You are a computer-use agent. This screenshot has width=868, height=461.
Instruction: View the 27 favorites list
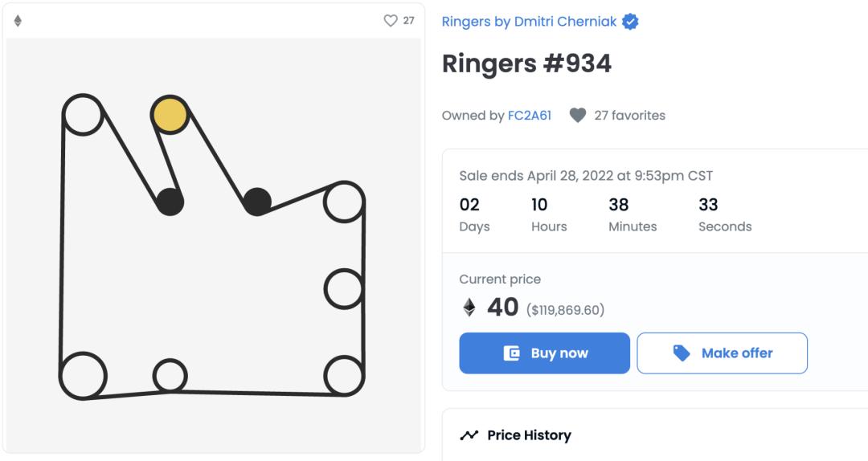(x=629, y=116)
